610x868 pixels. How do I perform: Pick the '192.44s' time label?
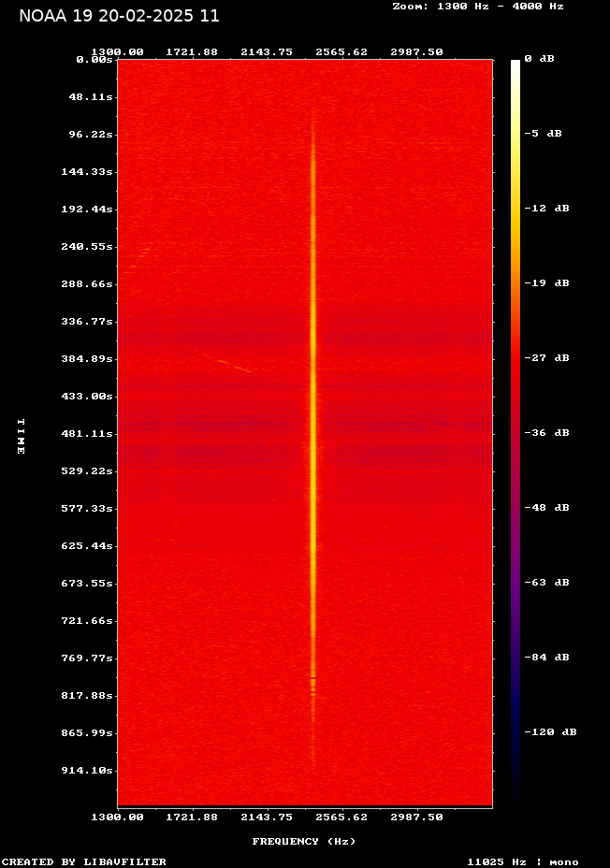[87, 210]
